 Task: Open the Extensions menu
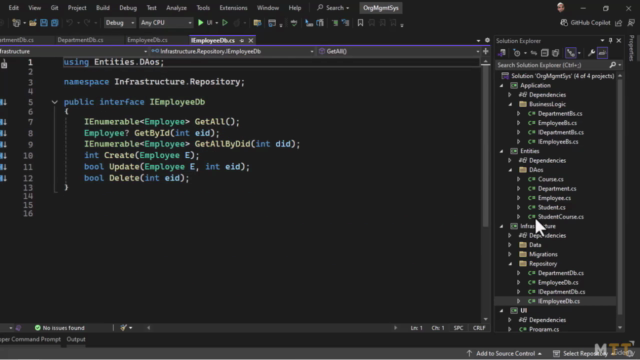point(233,8)
